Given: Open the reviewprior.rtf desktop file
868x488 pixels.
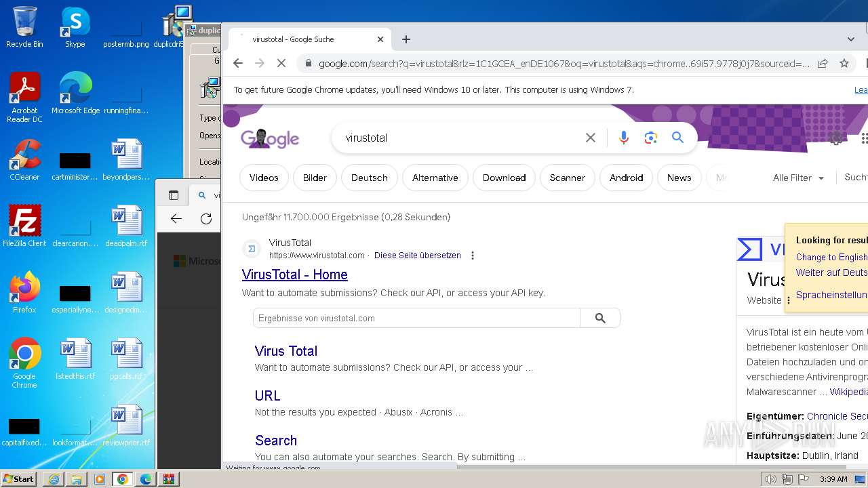Looking at the screenshot, I should [x=126, y=426].
